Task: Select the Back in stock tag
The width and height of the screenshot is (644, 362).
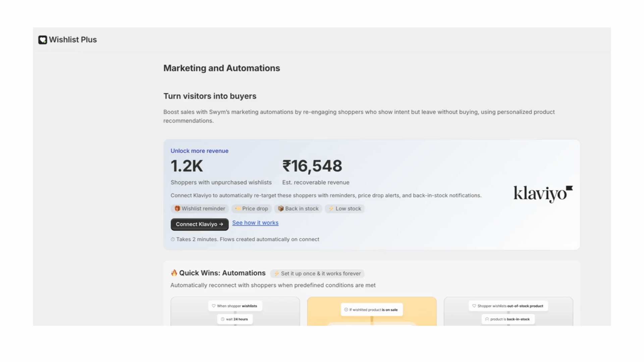Action: (298, 208)
